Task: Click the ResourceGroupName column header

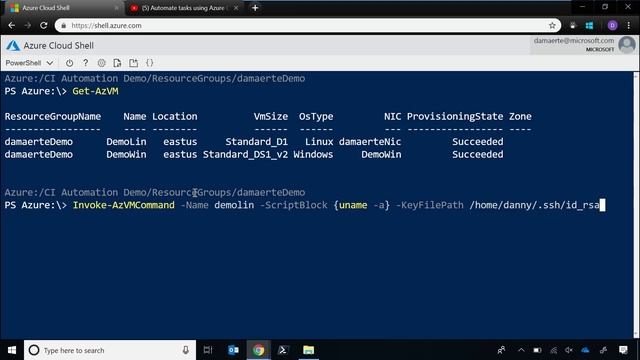Action: pyautogui.click(x=53, y=116)
